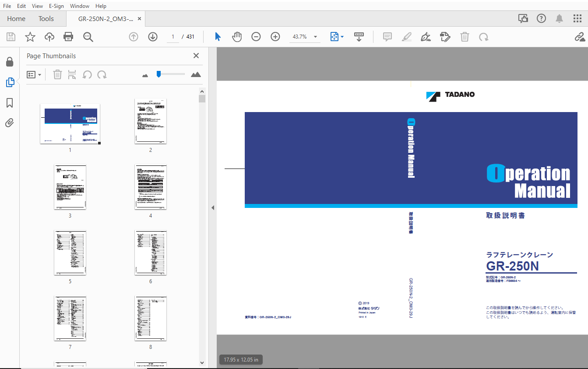Image resolution: width=588 pixels, height=369 pixels.
Task: Select page 8 thumbnail
Action: click(x=151, y=318)
